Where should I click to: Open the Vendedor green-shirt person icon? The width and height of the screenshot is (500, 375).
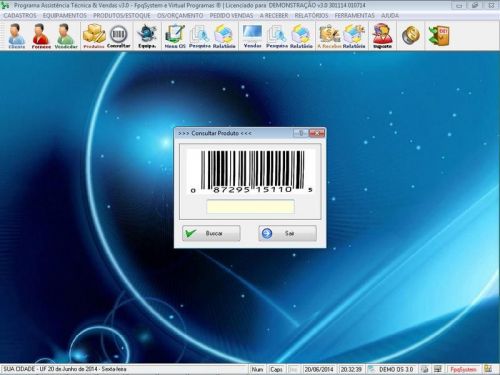66,36
